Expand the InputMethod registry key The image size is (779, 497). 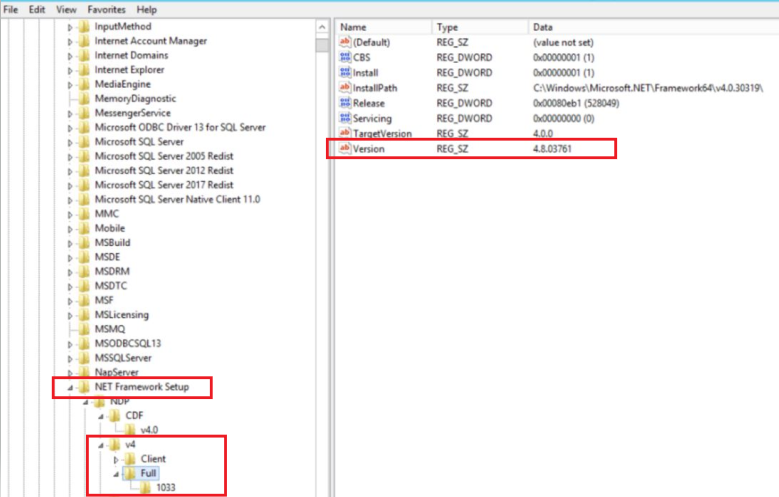point(70,27)
